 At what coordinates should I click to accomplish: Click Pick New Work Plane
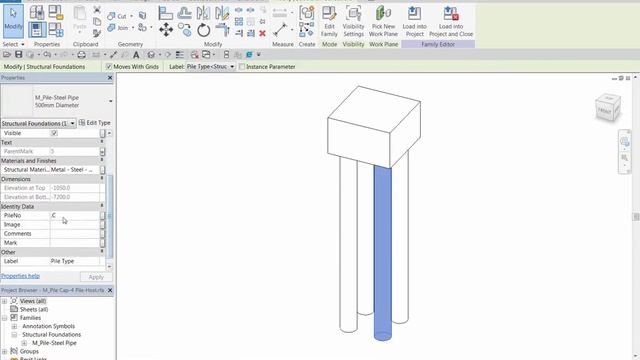point(383,22)
